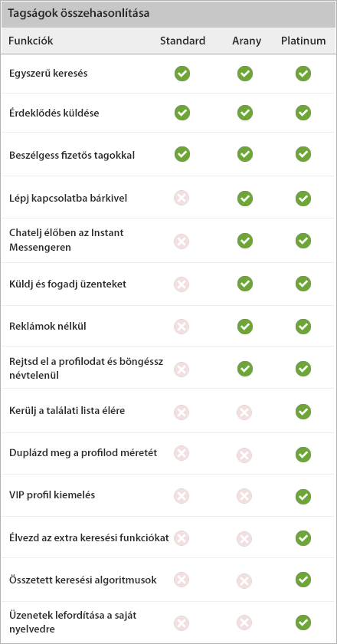Click the Tagságok összehasonlítása title bar
Screen dimensions: 337x644
pyautogui.click(x=168, y=14)
